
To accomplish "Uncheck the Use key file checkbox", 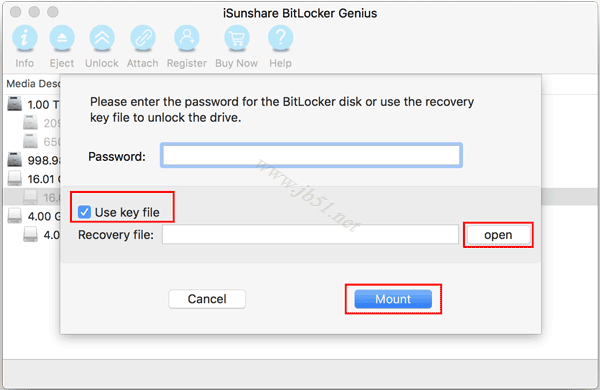I will pyautogui.click(x=84, y=212).
